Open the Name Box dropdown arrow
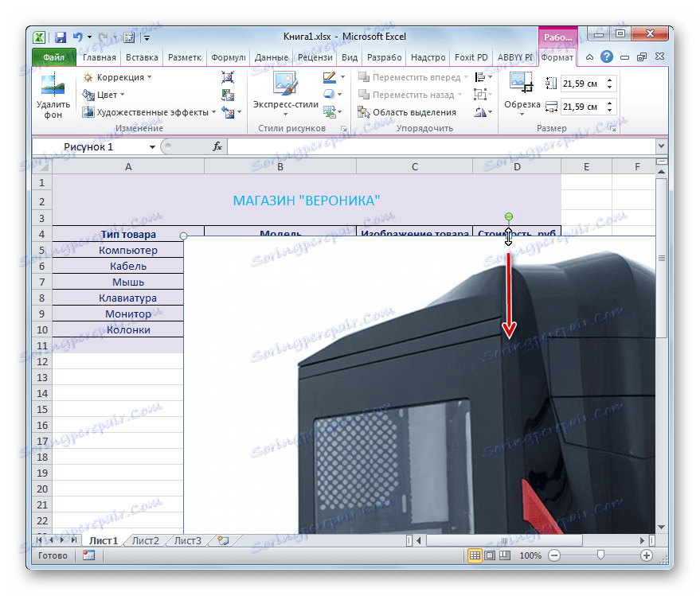The image size is (700, 596). [x=152, y=146]
